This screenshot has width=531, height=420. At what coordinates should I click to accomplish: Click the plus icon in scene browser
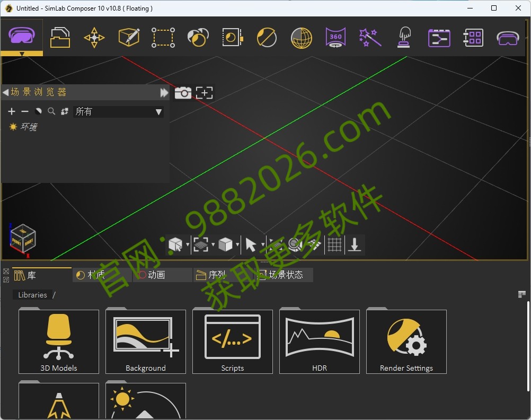(x=12, y=111)
